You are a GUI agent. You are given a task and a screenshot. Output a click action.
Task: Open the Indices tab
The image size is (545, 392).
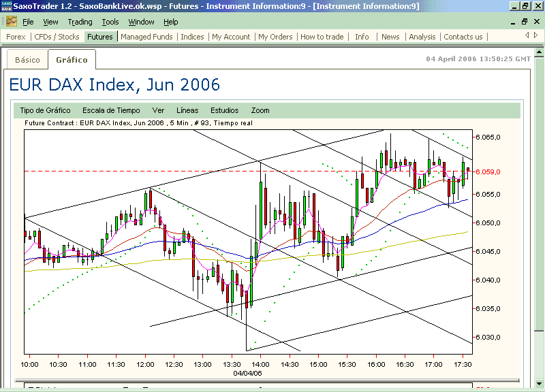click(192, 37)
